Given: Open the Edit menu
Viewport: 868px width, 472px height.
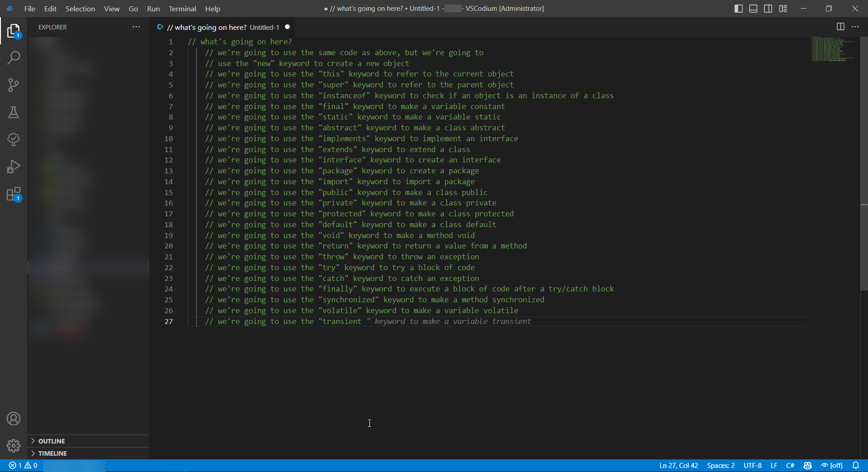Looking at the screenshot, I should tap(50, 9).
